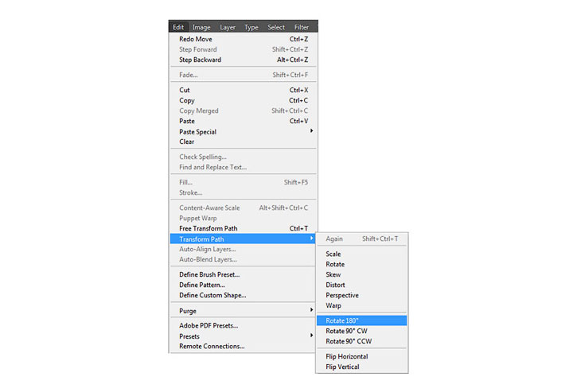Select Distort transform option

(x=362, y=285)
